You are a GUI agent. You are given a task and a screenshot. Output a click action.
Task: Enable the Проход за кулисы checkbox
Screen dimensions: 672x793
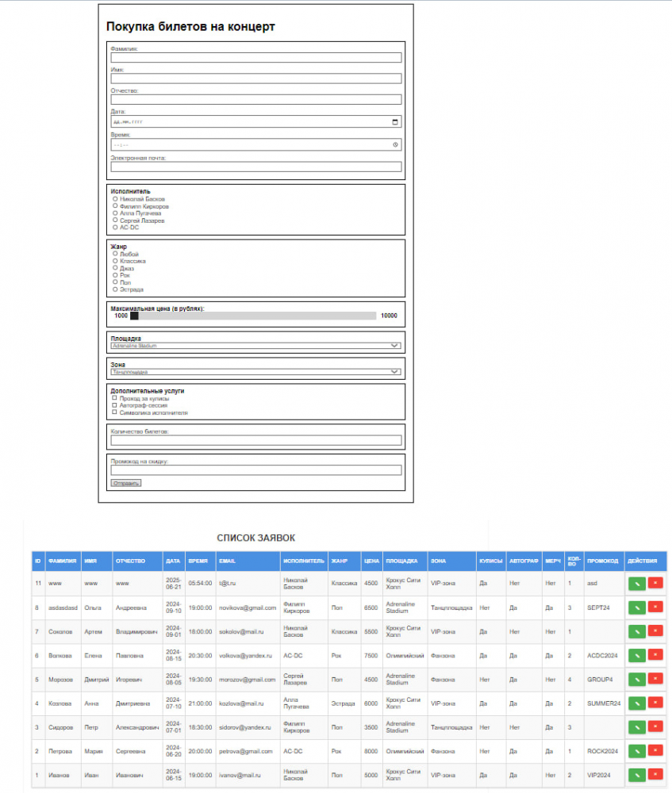114,398
